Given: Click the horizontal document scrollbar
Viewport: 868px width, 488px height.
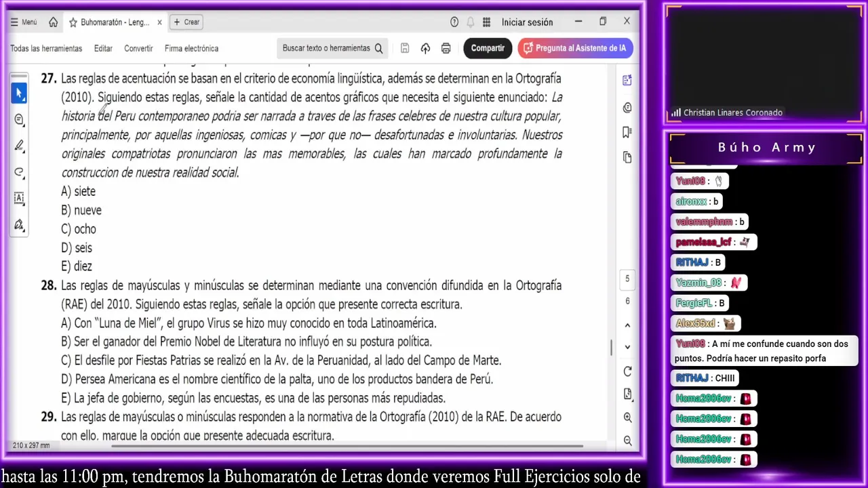Looking at the screenshot, I should pos(346,445).
